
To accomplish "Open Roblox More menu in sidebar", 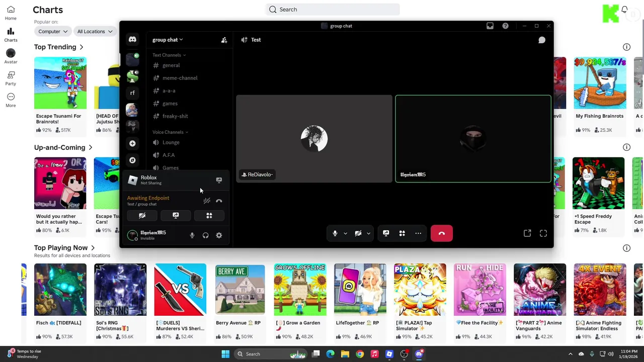I will [x=11, y=100].
